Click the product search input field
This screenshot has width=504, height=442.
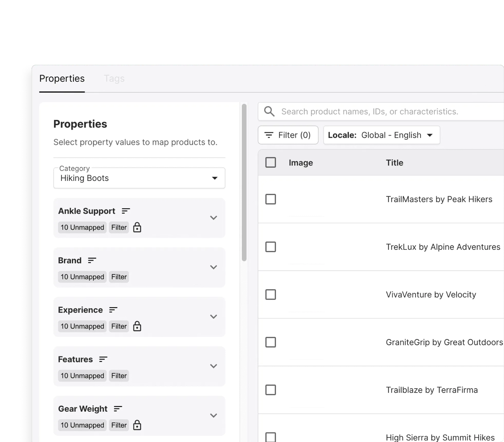(x=370, y=111)
